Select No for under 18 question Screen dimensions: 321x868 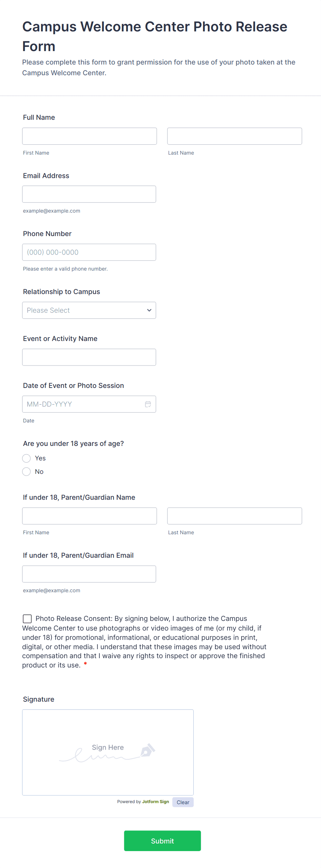coord(27,472)
